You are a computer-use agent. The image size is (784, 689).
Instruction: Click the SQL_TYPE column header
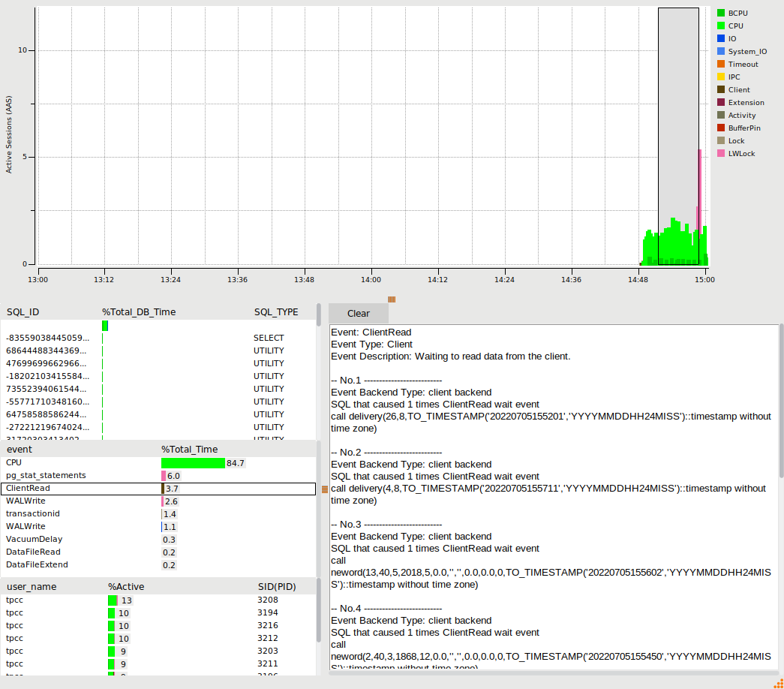click(276, 312)
